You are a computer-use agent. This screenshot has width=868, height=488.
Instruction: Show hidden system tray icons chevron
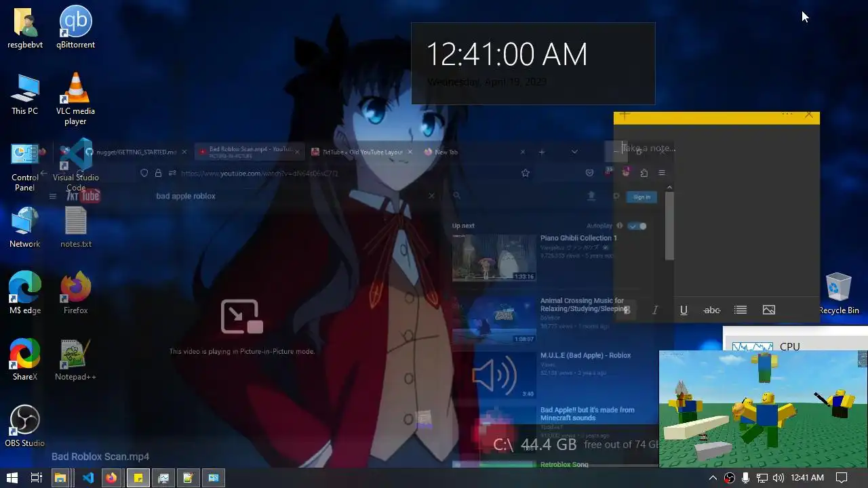pos(713,478)
